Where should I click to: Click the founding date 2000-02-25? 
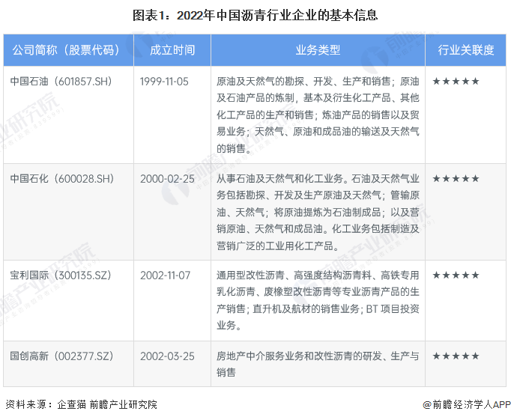(167, 179)
